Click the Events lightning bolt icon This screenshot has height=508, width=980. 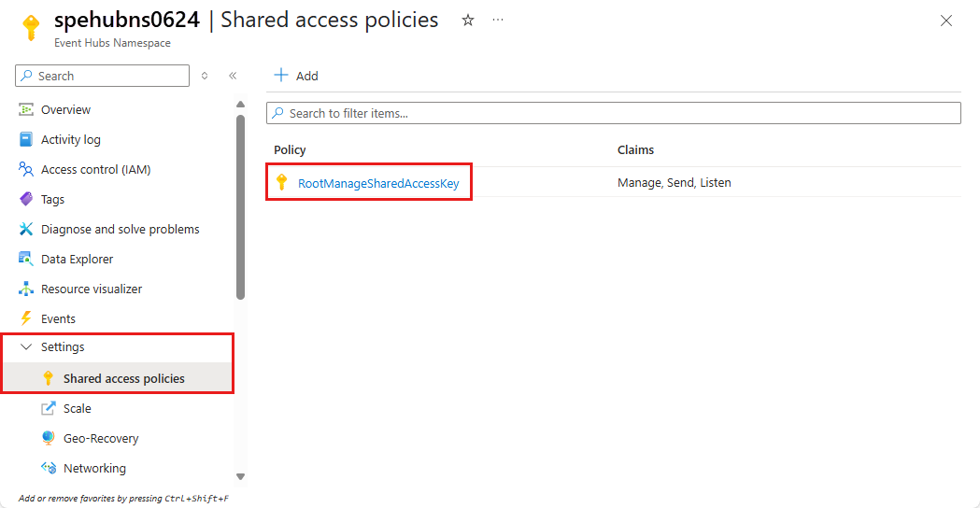26,319
